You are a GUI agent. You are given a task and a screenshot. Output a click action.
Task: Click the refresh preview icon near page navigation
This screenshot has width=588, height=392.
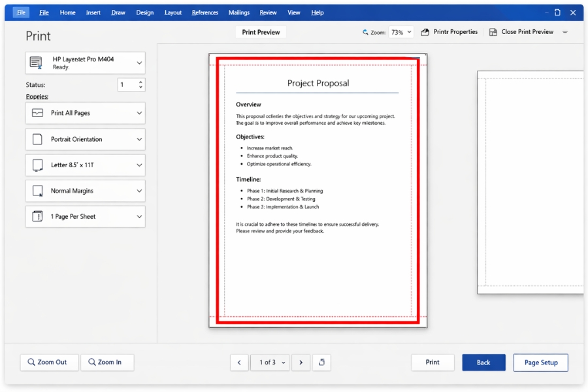coord(321,362)
